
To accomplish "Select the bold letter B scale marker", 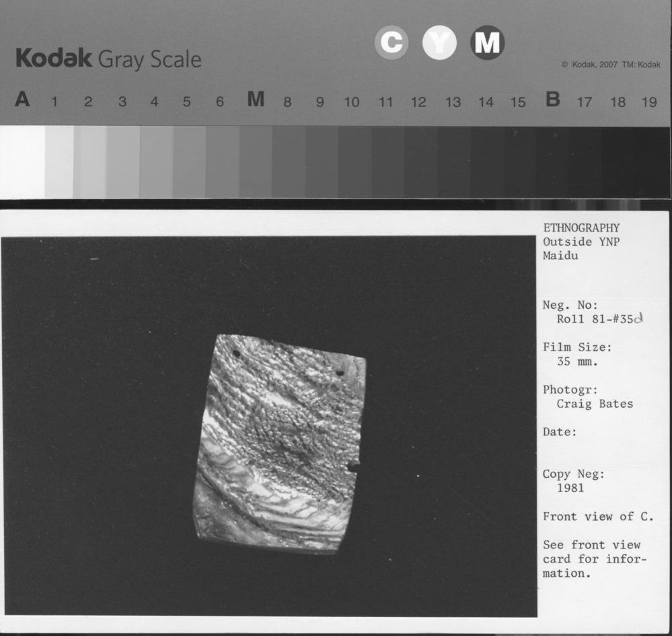I will tap(552, 100).
